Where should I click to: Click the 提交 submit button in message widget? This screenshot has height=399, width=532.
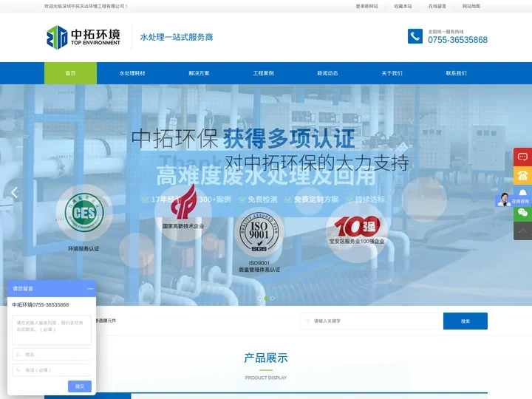[79, 386]
